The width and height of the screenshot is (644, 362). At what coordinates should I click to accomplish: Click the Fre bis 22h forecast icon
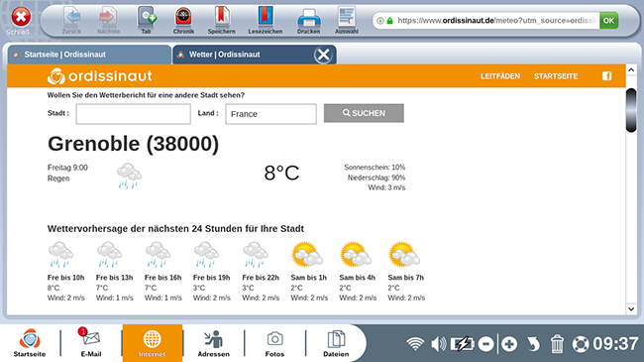255,255
